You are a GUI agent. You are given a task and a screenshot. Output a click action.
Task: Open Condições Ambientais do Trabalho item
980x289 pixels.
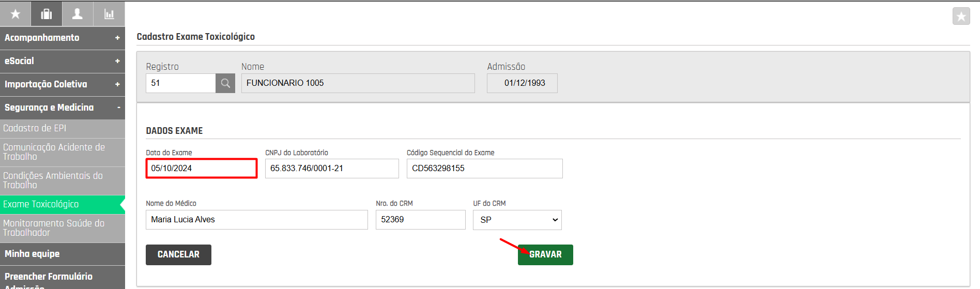click(63, 180)
